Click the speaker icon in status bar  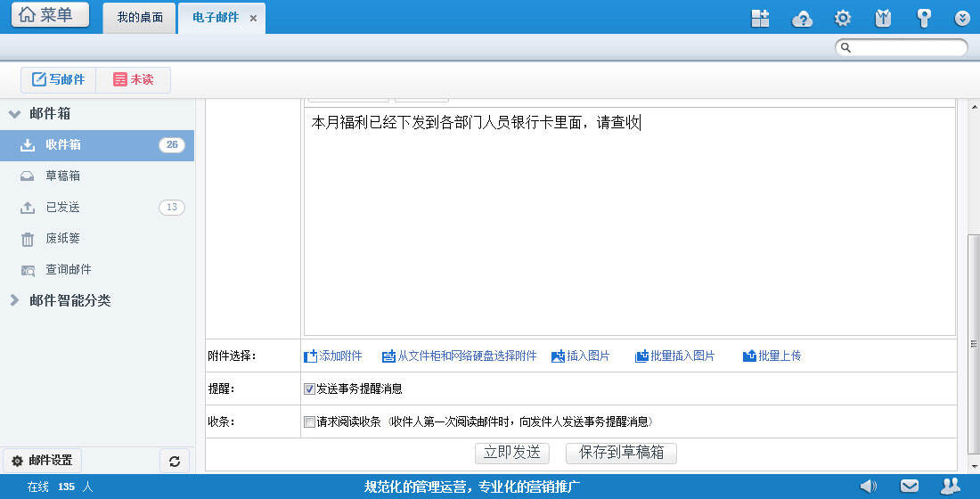coord(868,486)
